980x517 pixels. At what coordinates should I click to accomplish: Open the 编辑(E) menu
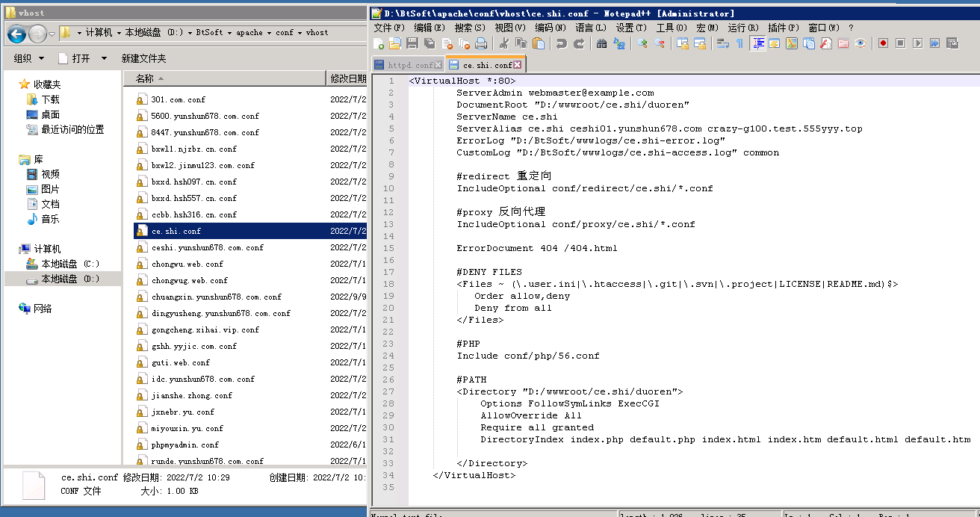tap(430, 28)
